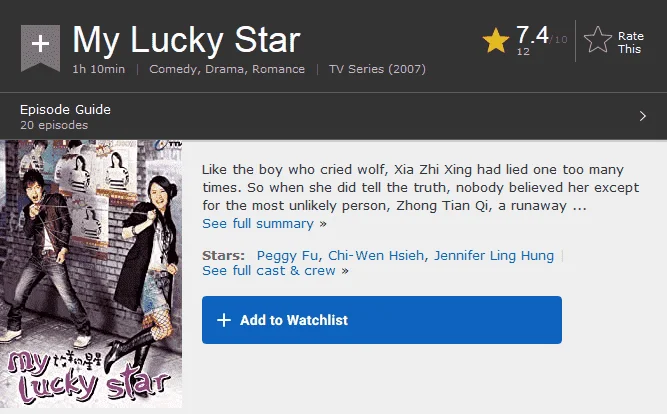Open Jennifer Ling Hung's profile link
Image resolution: width=667 pixels, height=414 pixels.
tap(494, 255)
